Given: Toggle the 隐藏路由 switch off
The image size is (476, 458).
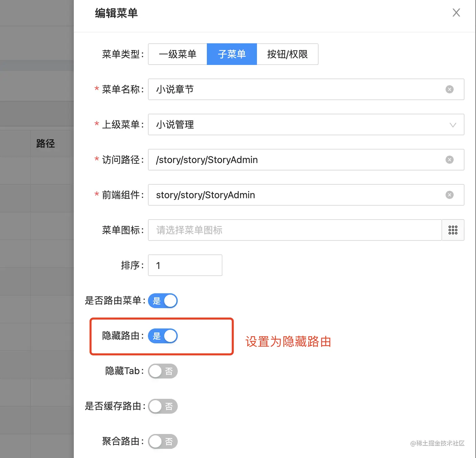Looking at the screenshot, I should (163, 336).
